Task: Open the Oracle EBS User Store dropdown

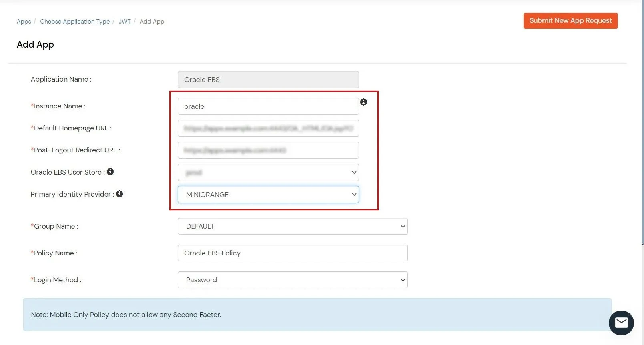Action: coord(268,172)
